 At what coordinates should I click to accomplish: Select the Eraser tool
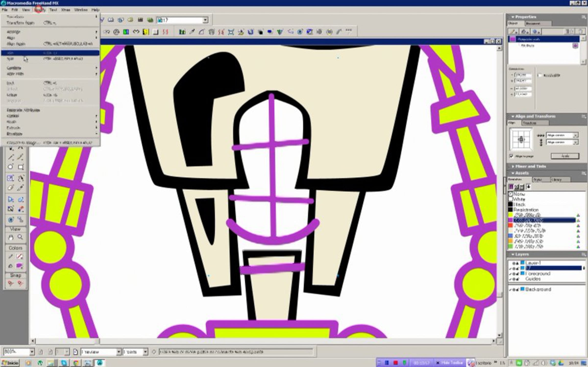11,188
